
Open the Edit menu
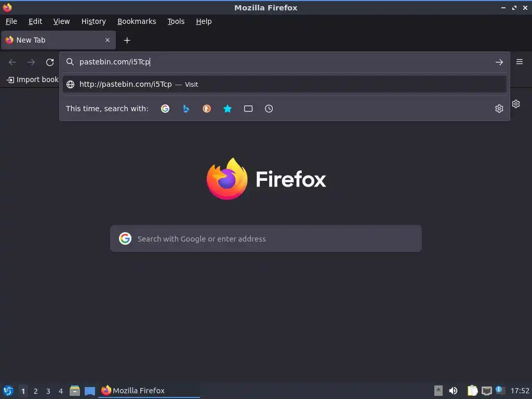(x=35, y=21)
